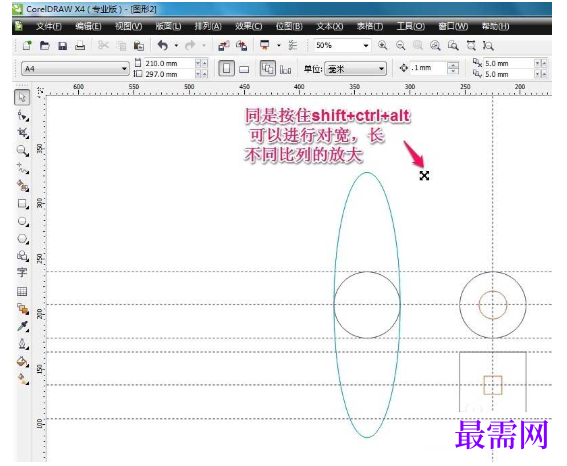Select the Rectangle tool
567x466 pixels.
[23, 204]
